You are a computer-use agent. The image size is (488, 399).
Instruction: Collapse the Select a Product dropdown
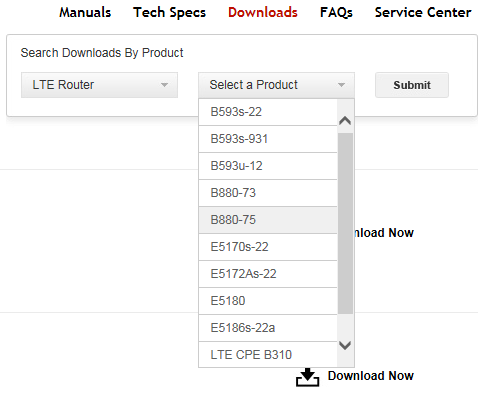click(x=276, y=85)
